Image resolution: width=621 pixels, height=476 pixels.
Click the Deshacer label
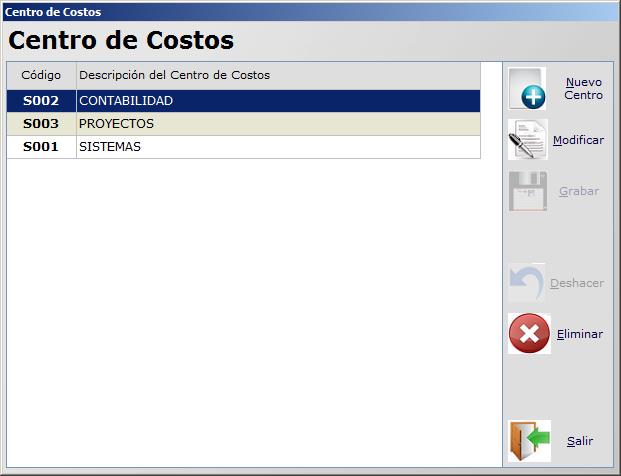tap(577, 283)
